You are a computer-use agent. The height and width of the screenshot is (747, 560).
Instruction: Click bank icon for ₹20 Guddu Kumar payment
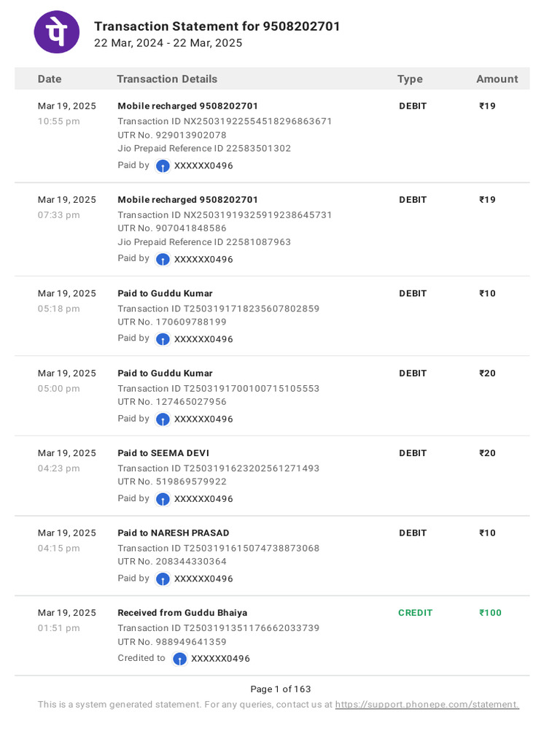163,419
